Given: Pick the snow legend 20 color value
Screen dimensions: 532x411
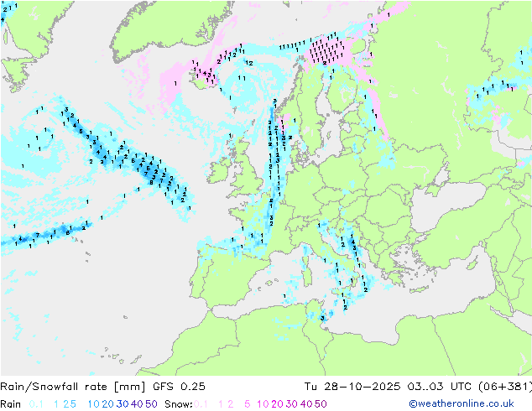Looking at the screenshot, I should (x=277, y=404).
